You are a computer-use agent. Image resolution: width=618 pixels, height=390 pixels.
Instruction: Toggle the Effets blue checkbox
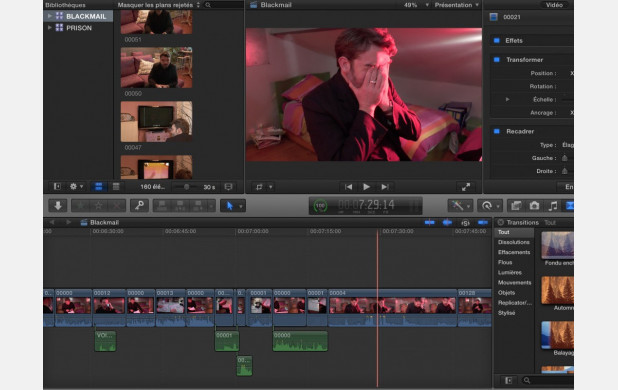497,41
